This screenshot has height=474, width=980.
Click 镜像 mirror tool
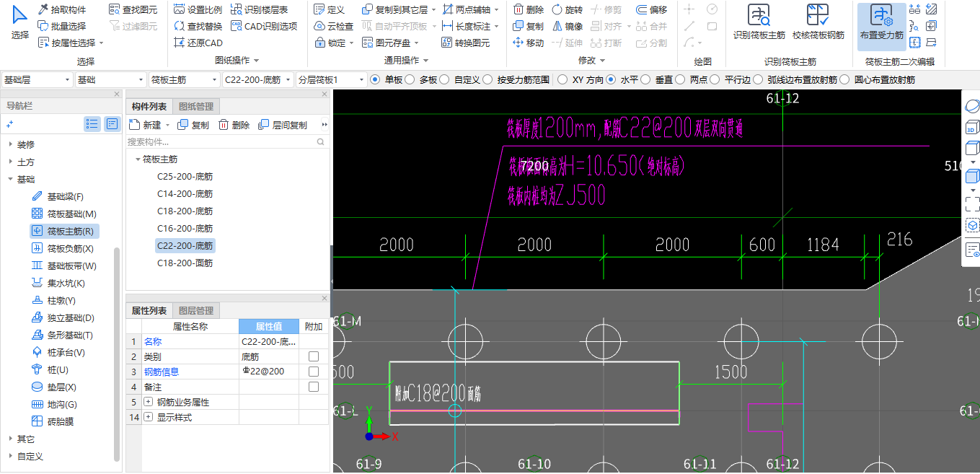[x=567, y=26]
